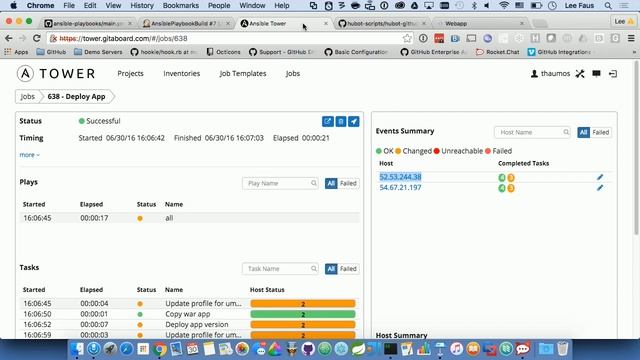Viewport: 640px width, 360px height.
Task: Select 'Deploy app version' task row
Action: pyautogui.click(x=190, y=324)
